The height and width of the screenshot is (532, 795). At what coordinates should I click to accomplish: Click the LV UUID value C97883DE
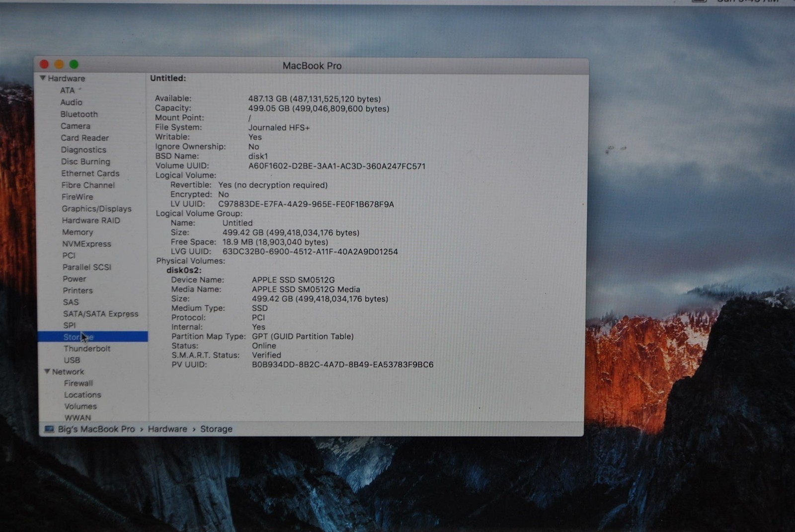[x=306, y=204]
